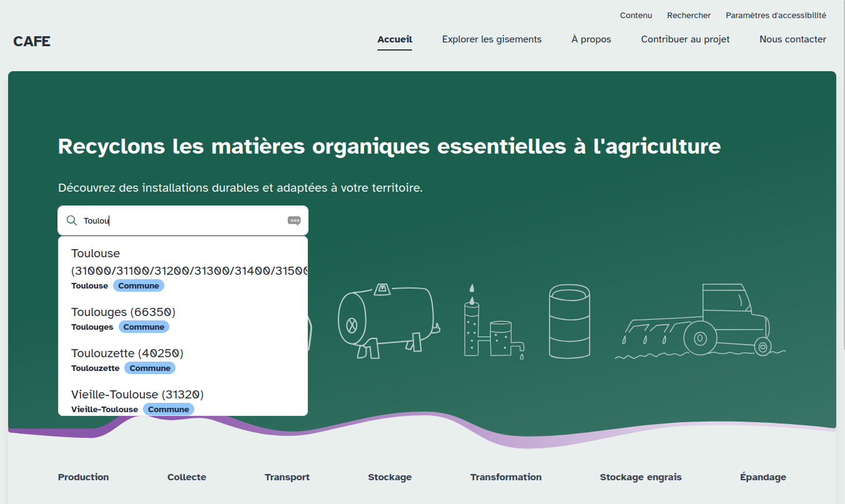Open Paramètres d'accessibilité link
Viewport: 845px width, 504px height.
(776, 16)
